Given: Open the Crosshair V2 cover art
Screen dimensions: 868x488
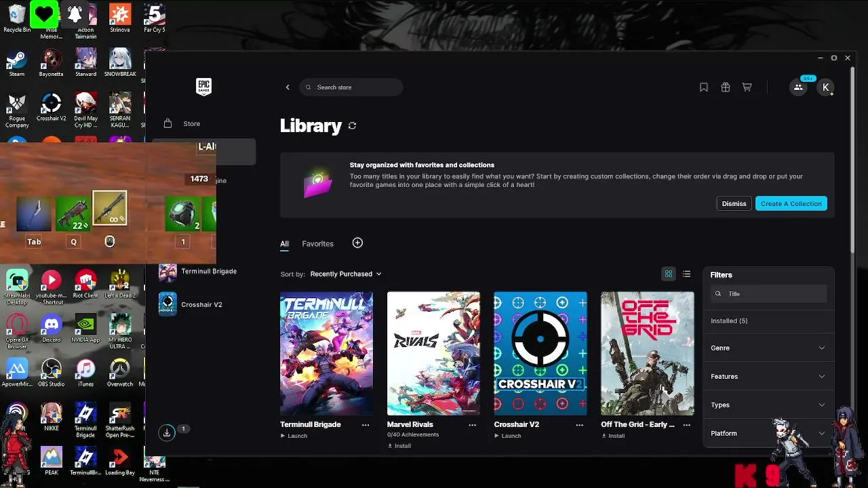Looking at the screenshot, I should click(540, 353).
